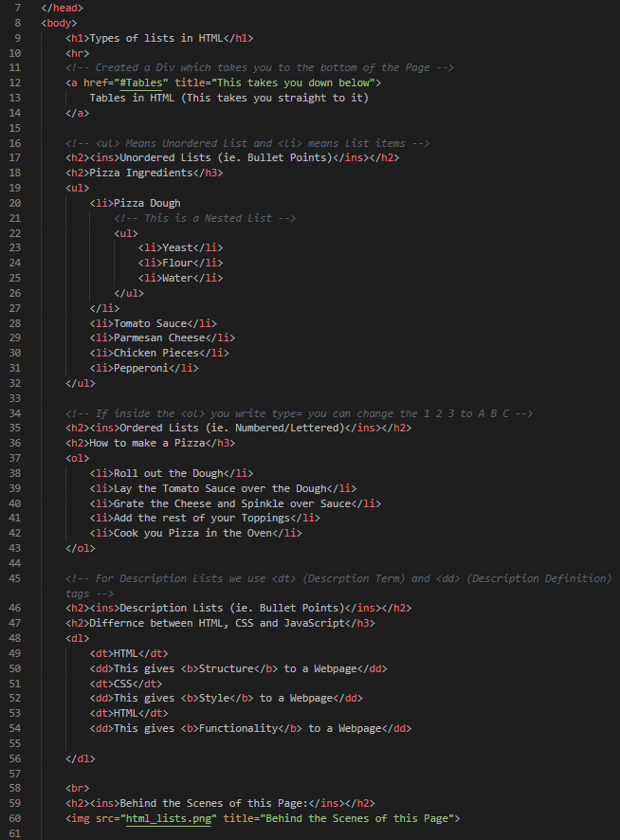Click the "Pizza Dough" list item text
The height and width of the screenshot is (840, 620).
pos(146,203)
